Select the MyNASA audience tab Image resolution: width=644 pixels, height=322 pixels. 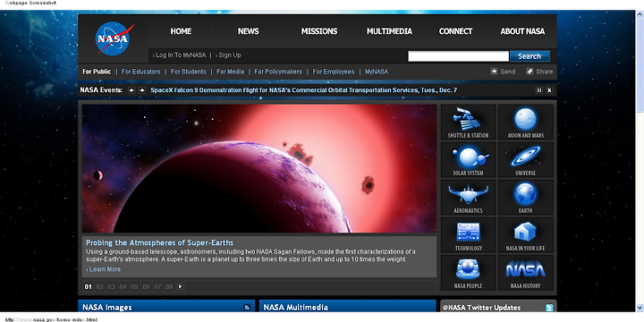377,72
